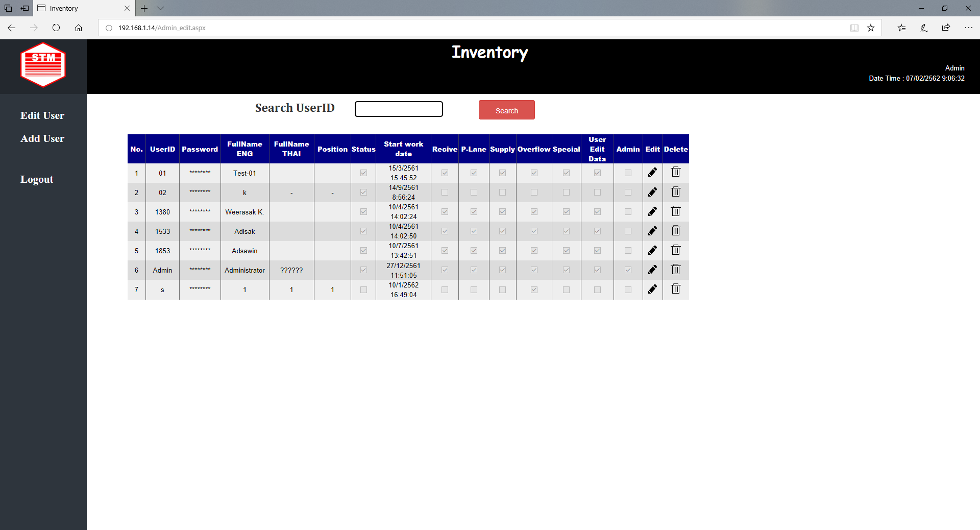Toggle the Admin checkbox for the Administrator row
The image size is (980, 530).
coord(628,270)
